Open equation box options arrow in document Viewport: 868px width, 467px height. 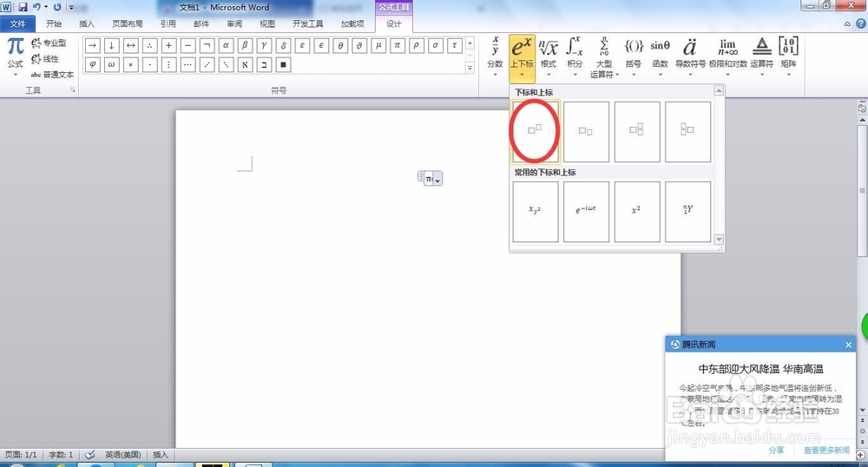(437, 180)
